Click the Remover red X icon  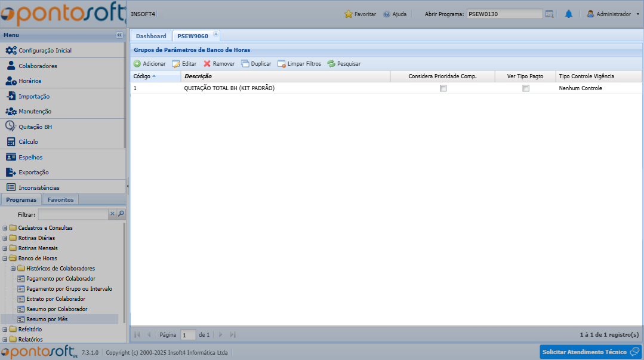pyautogui.click(x=207, y=64)
